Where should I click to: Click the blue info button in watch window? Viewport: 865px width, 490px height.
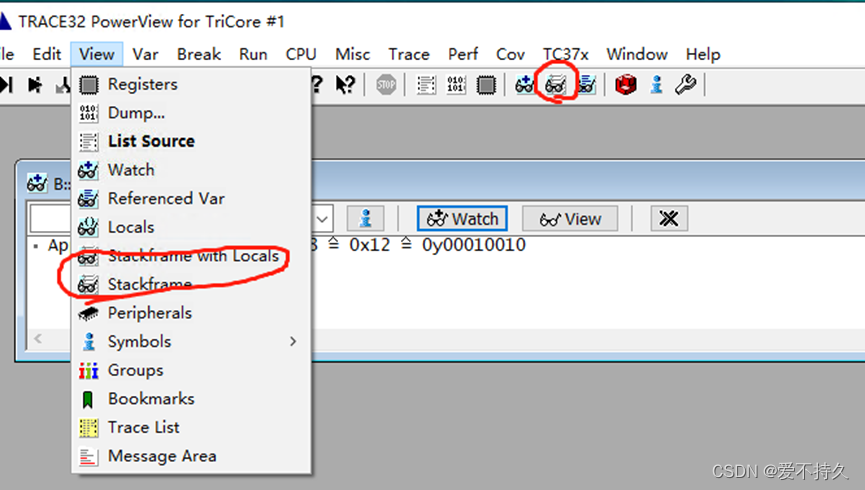[x=365, y=219]
